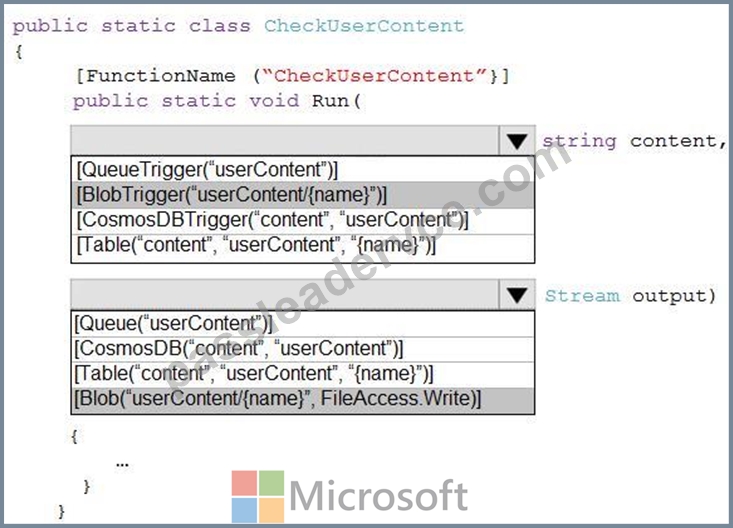Choose the BlobTrigger("userContent/{name}") option
733x528 pixels.
click(x=303, y=195)
